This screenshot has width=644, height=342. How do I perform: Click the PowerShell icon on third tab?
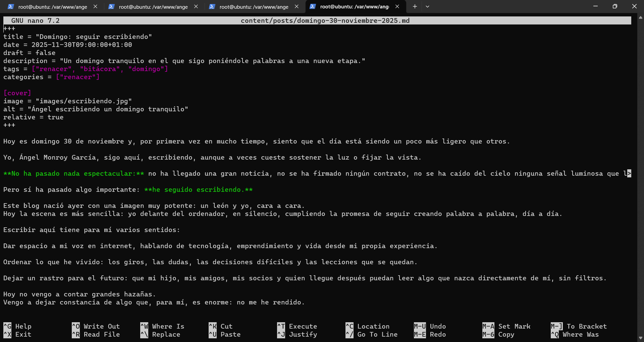click(212, 7)
